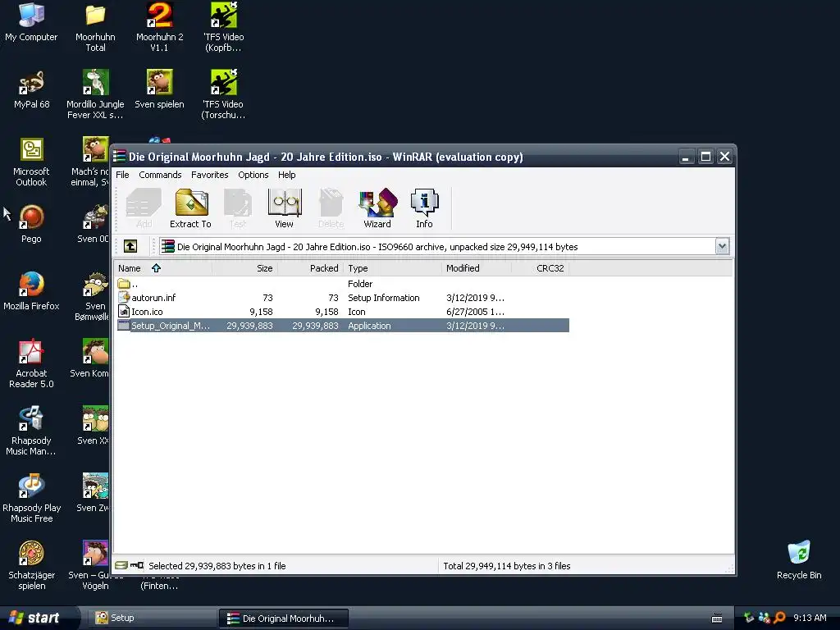
Task: Open the View toolbar button in WinRAR
Action: 284,208
